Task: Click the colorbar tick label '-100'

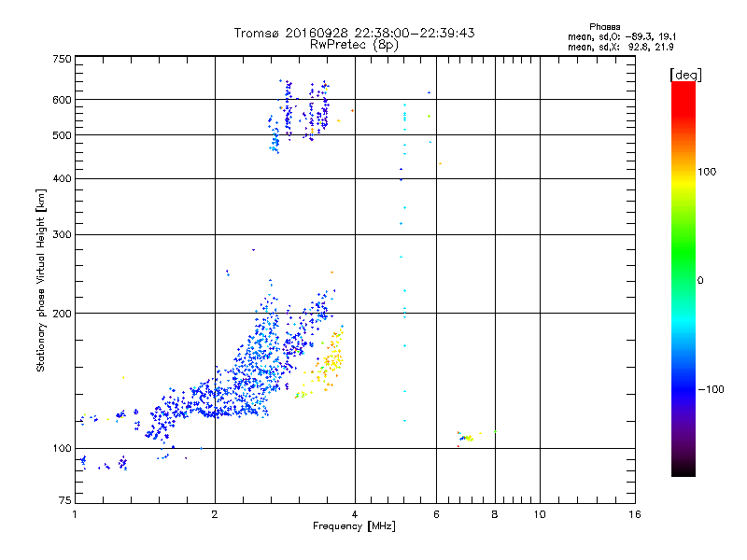Action: (x=711, y=389)
